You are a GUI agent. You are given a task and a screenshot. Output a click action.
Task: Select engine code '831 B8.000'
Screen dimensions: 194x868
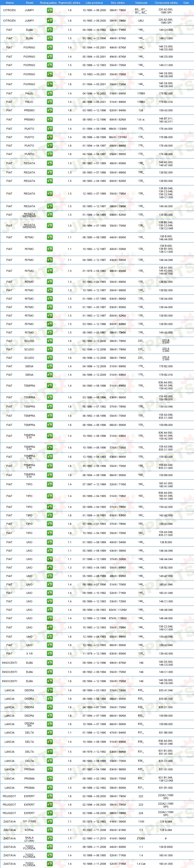[x=166, y=733]
